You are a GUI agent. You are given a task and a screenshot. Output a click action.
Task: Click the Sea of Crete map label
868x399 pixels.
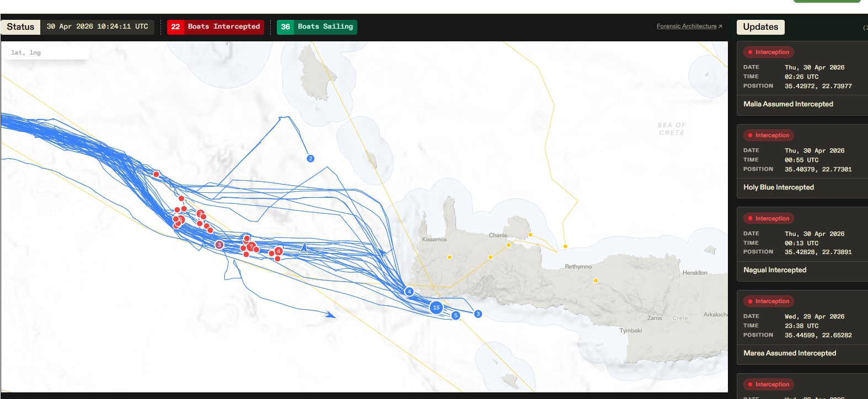point(672,129)
